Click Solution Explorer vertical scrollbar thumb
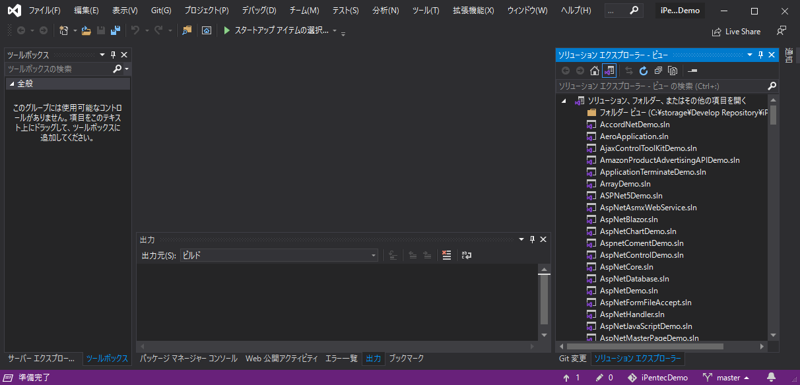 click(772, 115)
